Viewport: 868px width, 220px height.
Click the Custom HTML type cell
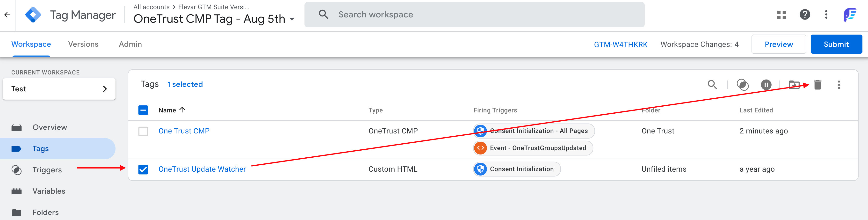click(393, 169)
